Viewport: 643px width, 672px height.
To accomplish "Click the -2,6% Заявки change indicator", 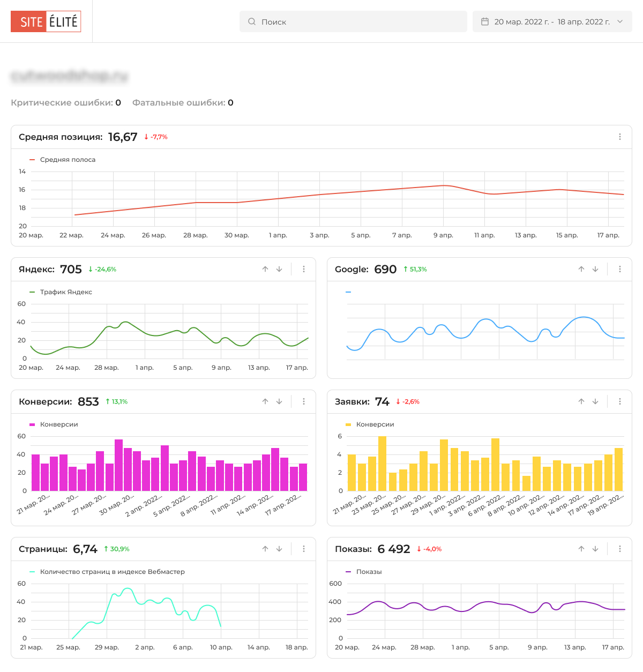I will [408, 402].
